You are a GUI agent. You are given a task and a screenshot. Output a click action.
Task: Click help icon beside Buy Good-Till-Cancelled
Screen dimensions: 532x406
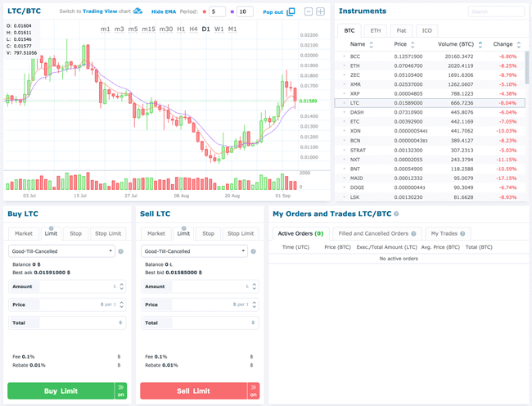[x=121, y=251]
